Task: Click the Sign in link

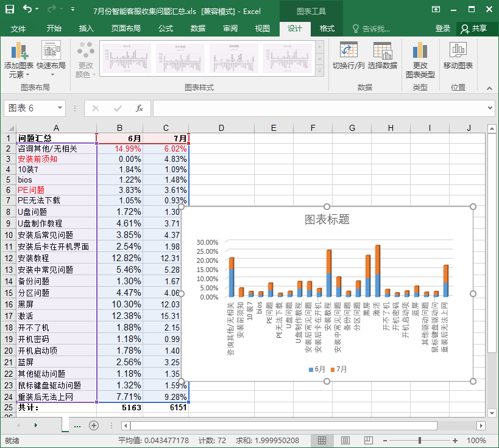Action: [443, 29]
